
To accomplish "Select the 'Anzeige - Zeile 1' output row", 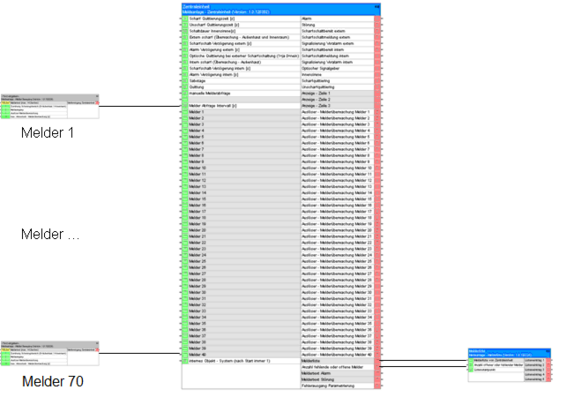I will [337, 93].
